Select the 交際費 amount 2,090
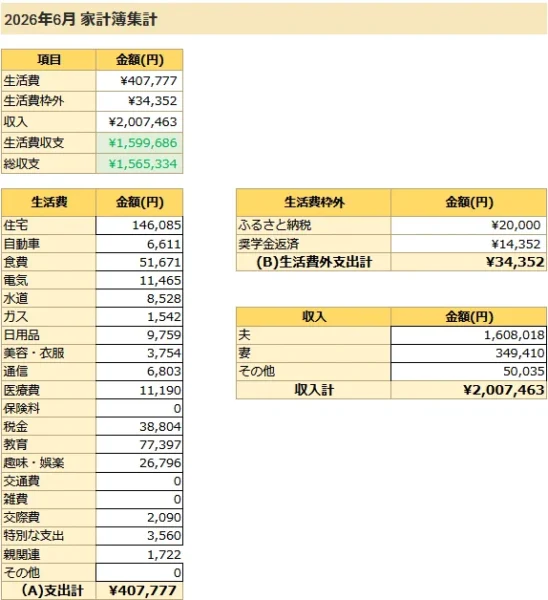Image resolution: width=548 pixels, height=600 pixels. (139, 517)
